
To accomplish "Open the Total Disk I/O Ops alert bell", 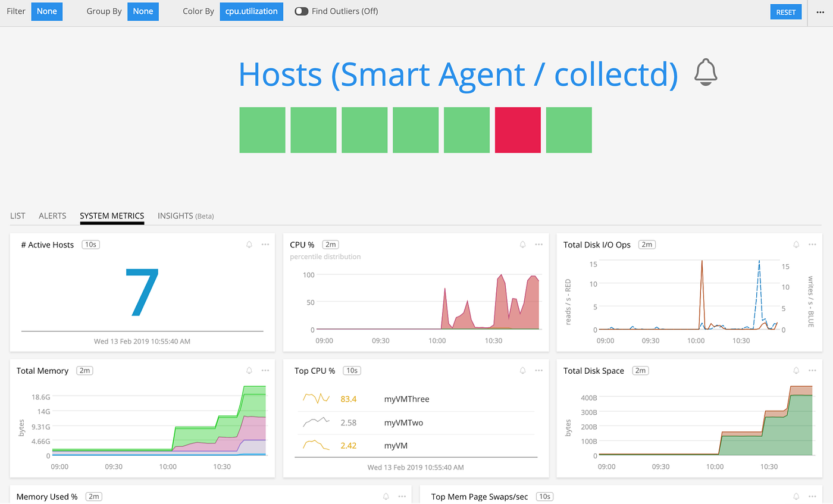I will (796, 244).
